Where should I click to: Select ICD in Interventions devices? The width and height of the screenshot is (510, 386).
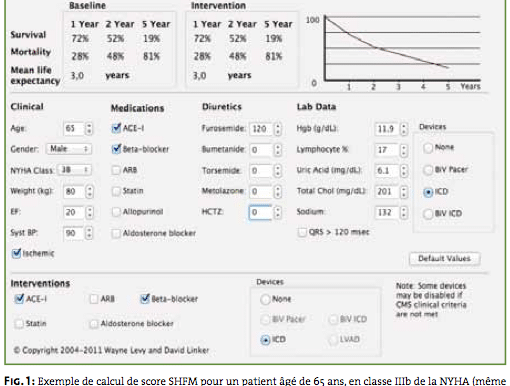click(265, 340)
